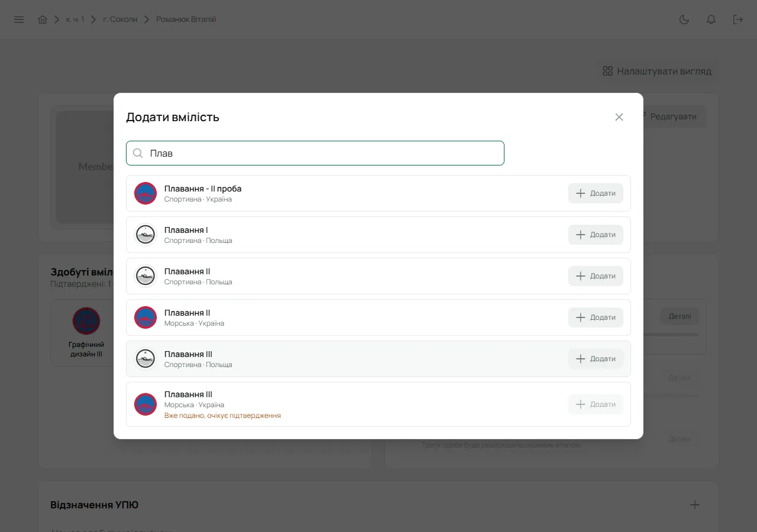Image resolution: width=757 pixels, height=532 pixels.
Task: Open the hamburger navigation menu
Action: tap(19, 20)
